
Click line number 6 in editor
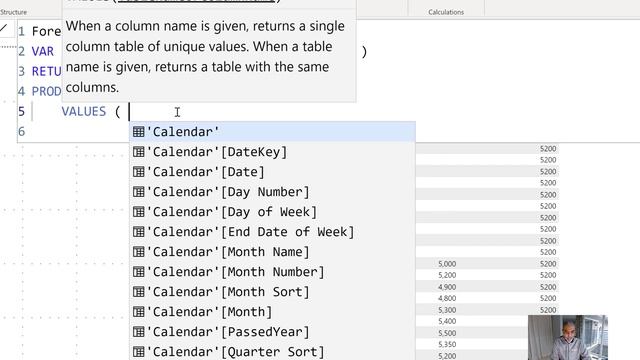point(22,131)
